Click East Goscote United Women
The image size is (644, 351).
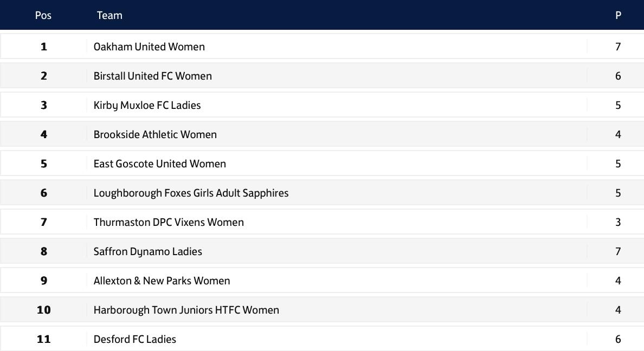pos(159,164)
